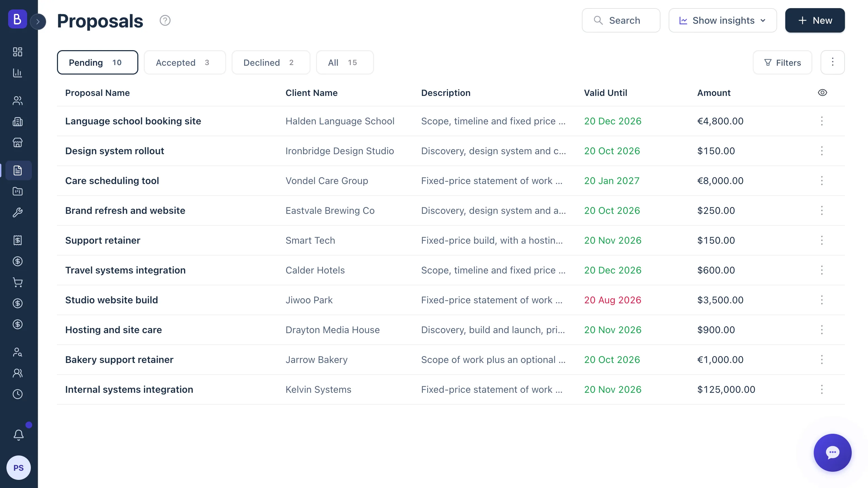
Task: Expand the sidebar with the chevron button
Action: [x=38, y=22]
